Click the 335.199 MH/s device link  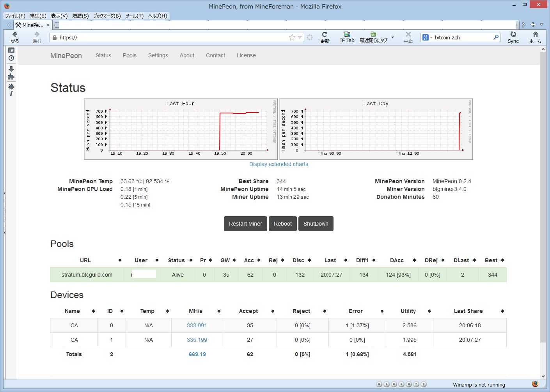[x=197, y=340]
